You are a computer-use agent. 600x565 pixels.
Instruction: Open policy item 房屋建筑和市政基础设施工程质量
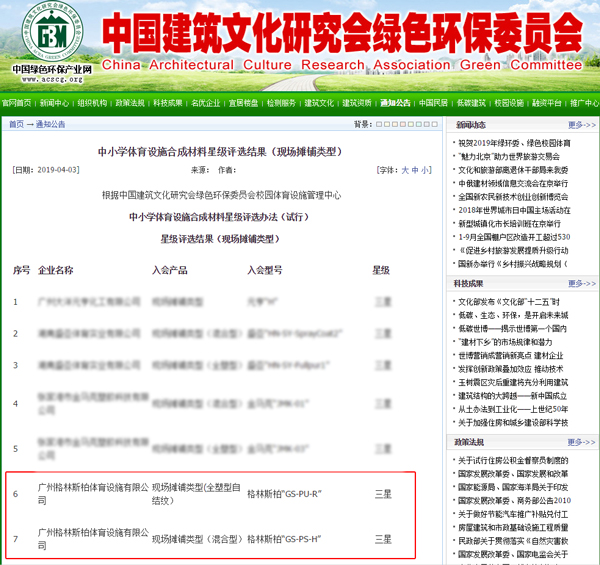(513, 528)
